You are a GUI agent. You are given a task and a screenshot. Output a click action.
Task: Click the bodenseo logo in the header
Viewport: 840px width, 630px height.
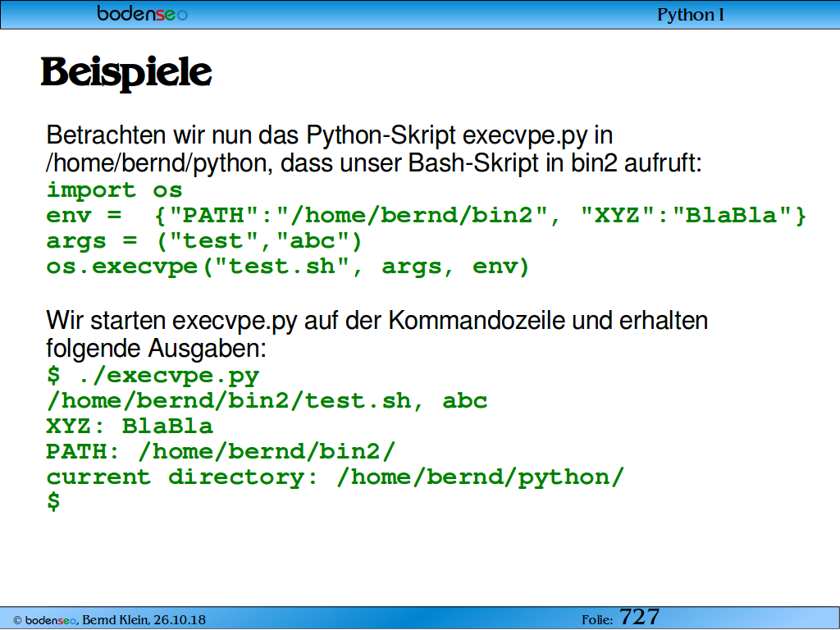(142, 13)
